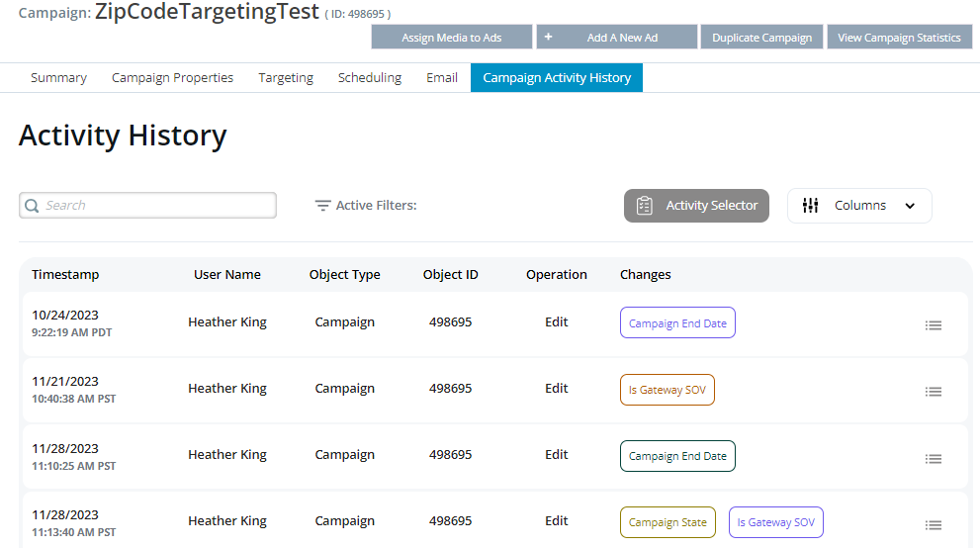This screenshot has height=548, width=980.
Task: Click the Active Filters label
Action: coord(376,206)
